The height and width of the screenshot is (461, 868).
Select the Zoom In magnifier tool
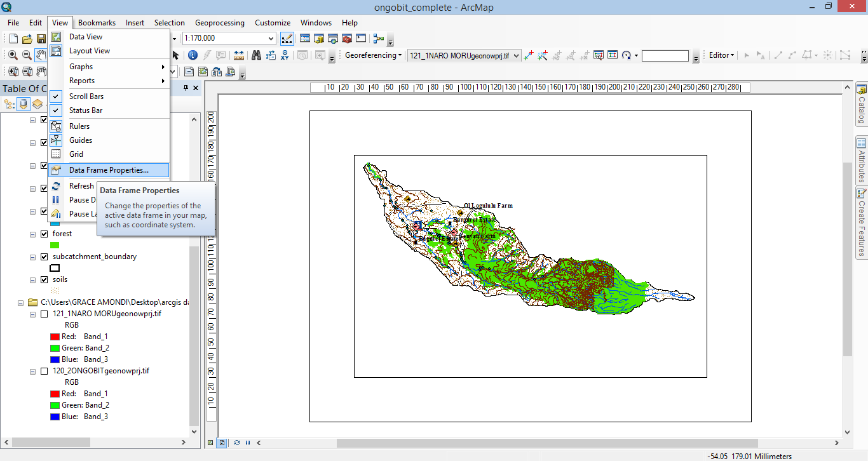(x=13, y=55)
